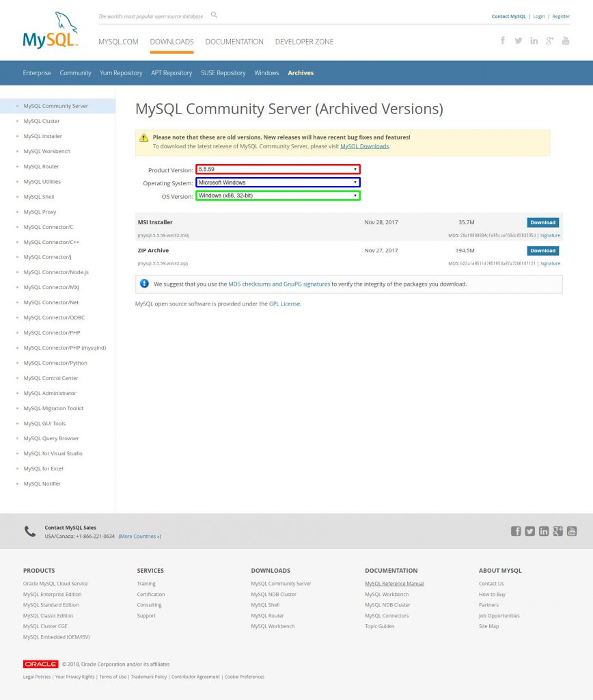Open the Cookie Preferences footer link
Viewport: 593px width, 700px height.
point(245,677)
